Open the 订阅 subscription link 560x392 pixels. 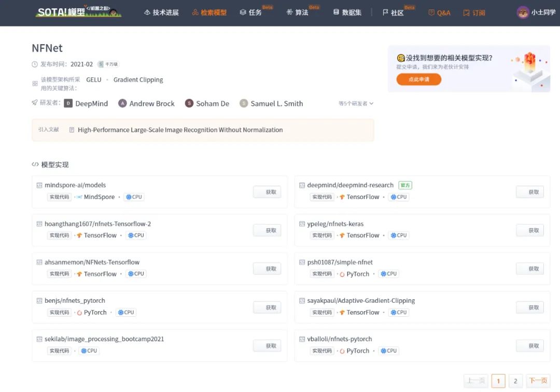point(474,12)
